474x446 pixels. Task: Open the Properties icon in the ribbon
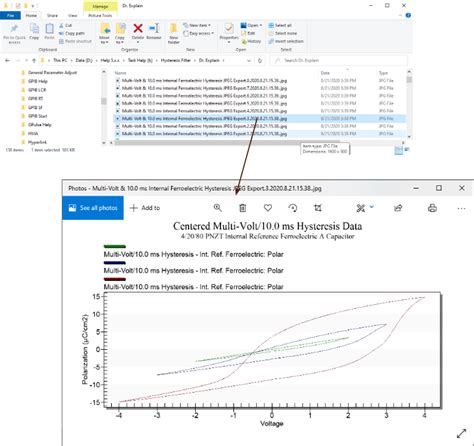click(x=229, y=29)
